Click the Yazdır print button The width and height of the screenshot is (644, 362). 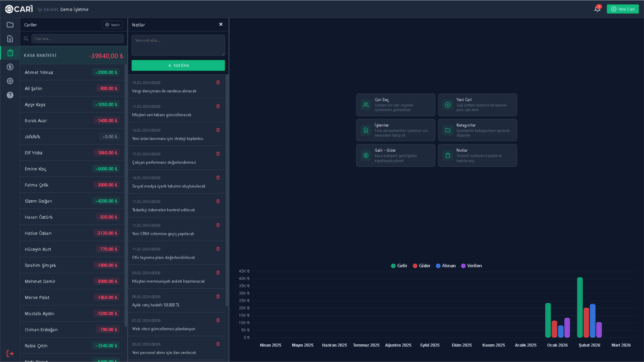pyautogui.click(x=113, y=25)
